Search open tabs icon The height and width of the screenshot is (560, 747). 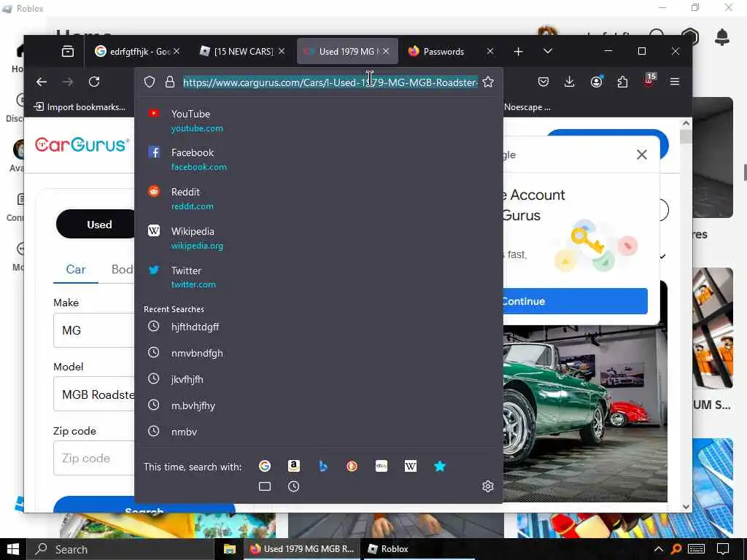[x=264, y=486]
